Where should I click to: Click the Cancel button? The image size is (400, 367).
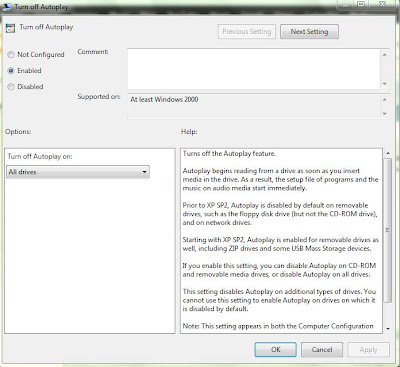click(x=322, y=350)
